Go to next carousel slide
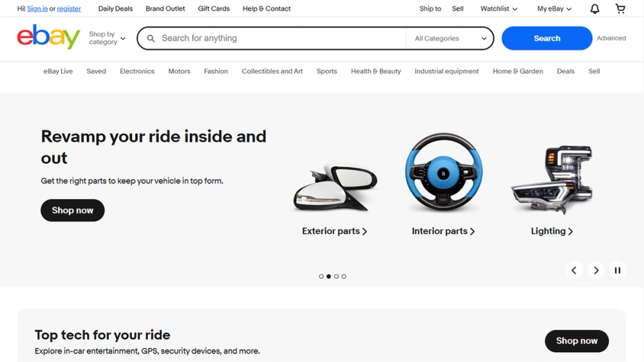Viewport: 644px width, 362px height. pos(596,270)
